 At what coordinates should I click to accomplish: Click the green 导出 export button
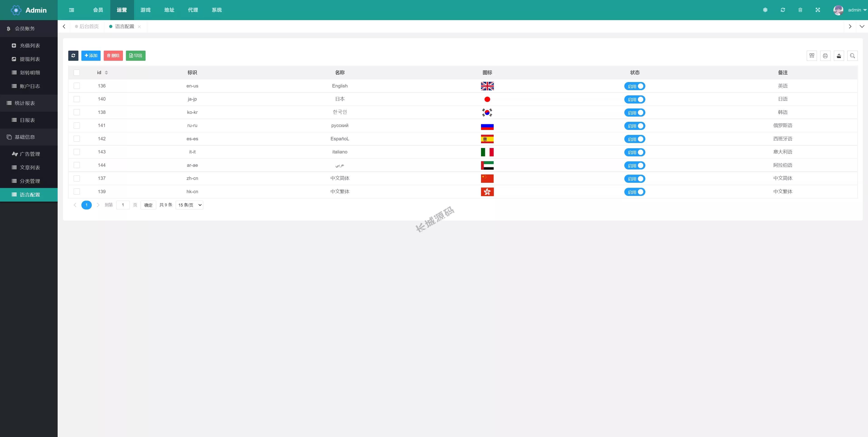point(136,56)
